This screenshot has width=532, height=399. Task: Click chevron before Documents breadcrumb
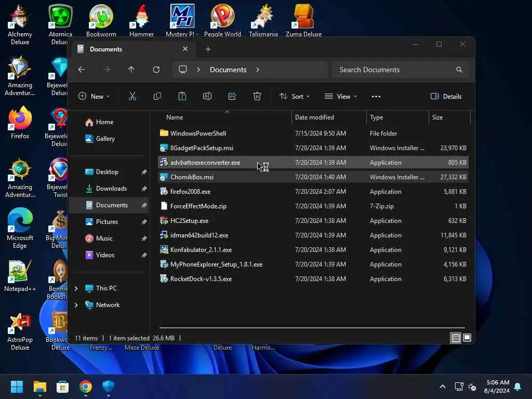(198, 70)
